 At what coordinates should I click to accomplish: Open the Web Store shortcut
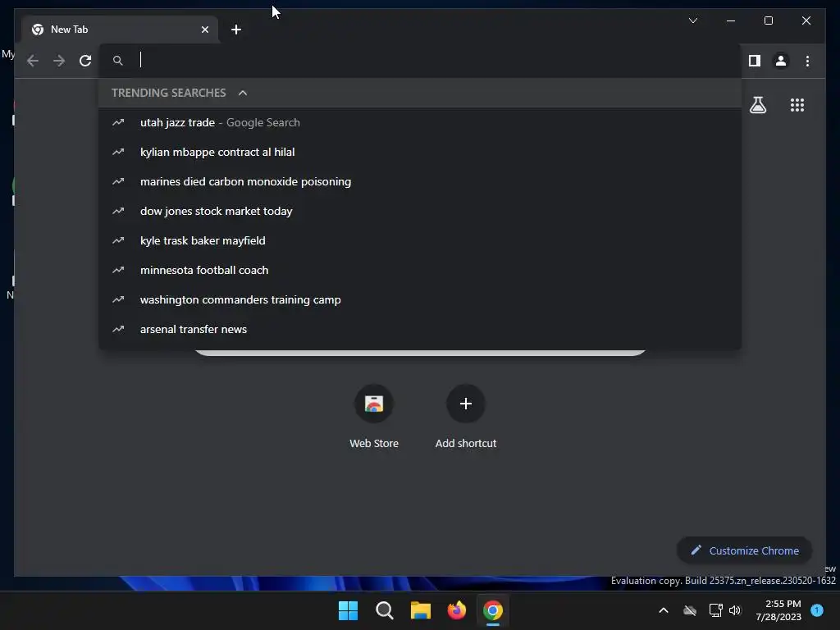point(374,416)
